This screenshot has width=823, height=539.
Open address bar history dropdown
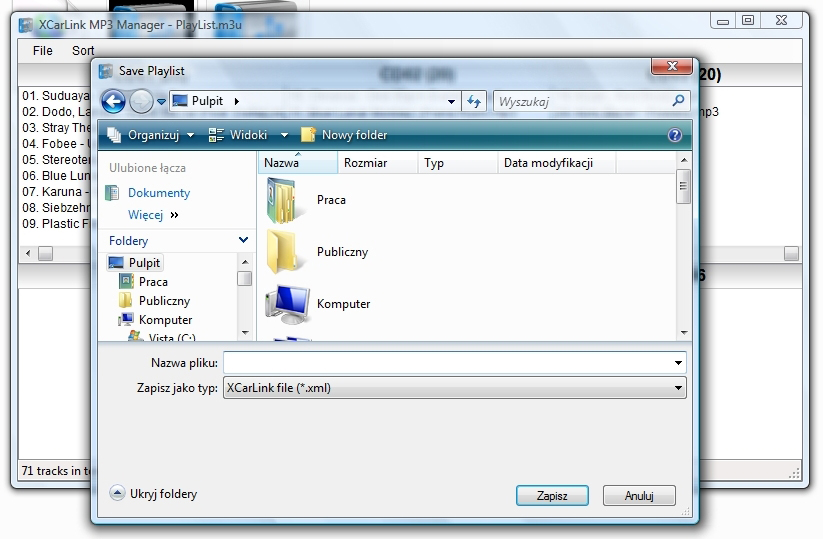[x=451, y=101]
